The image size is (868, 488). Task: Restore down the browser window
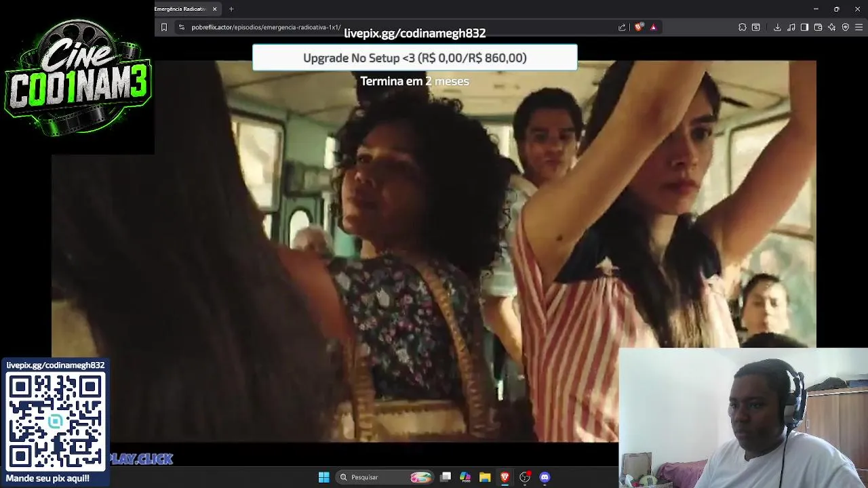pyautogui.click(x=836, y=9)
